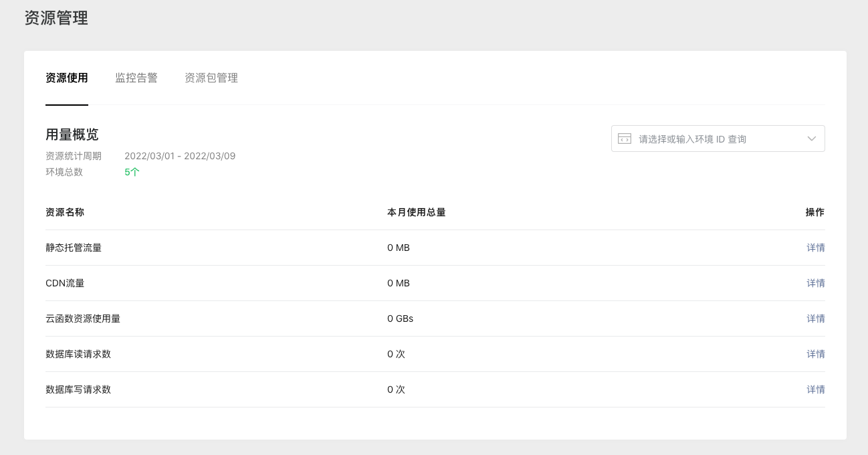This screenshot has width=868, height=455.
Task: Switch to the 监控告警 tab
Action: point(136,78)
